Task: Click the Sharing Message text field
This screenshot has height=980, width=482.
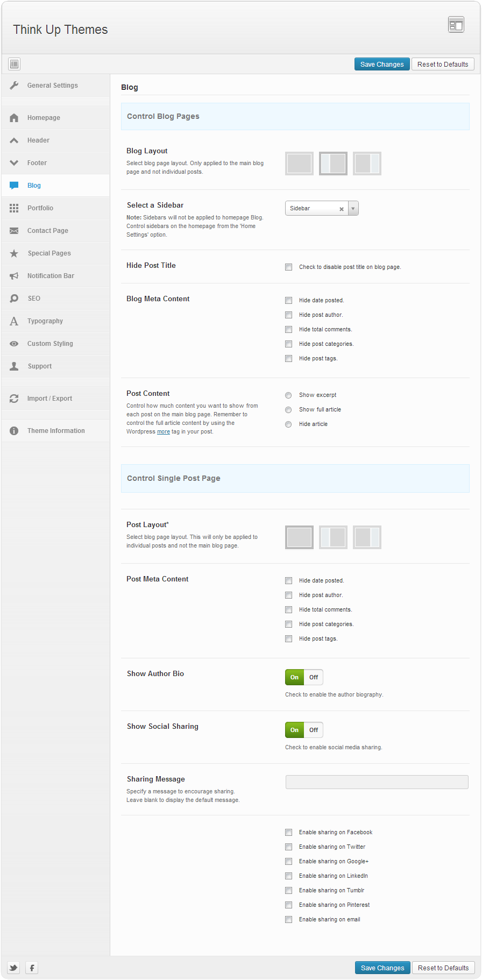Action: click(x=377, y=782)
